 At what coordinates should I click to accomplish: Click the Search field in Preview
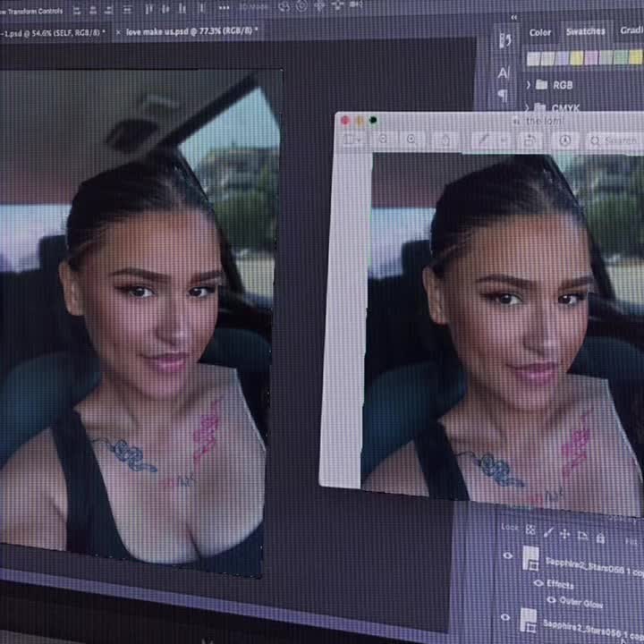614,141
